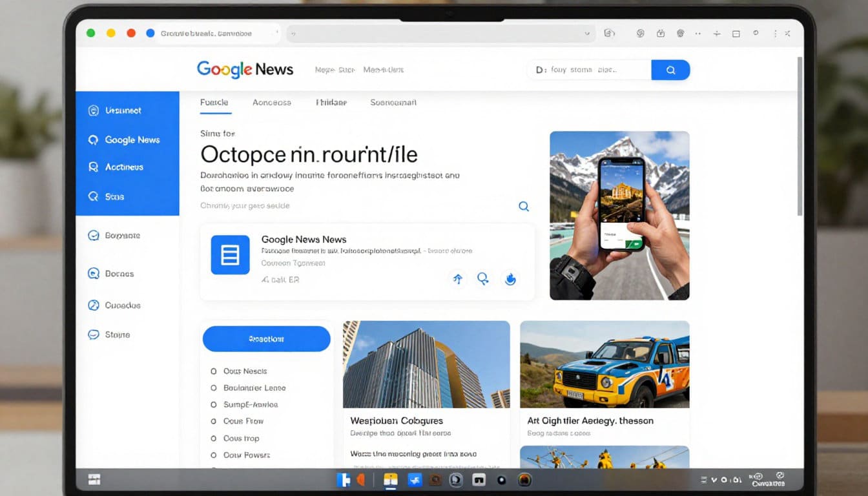
Task: Click the plus icon in browser toolbar
Action: tap(717, 33)
